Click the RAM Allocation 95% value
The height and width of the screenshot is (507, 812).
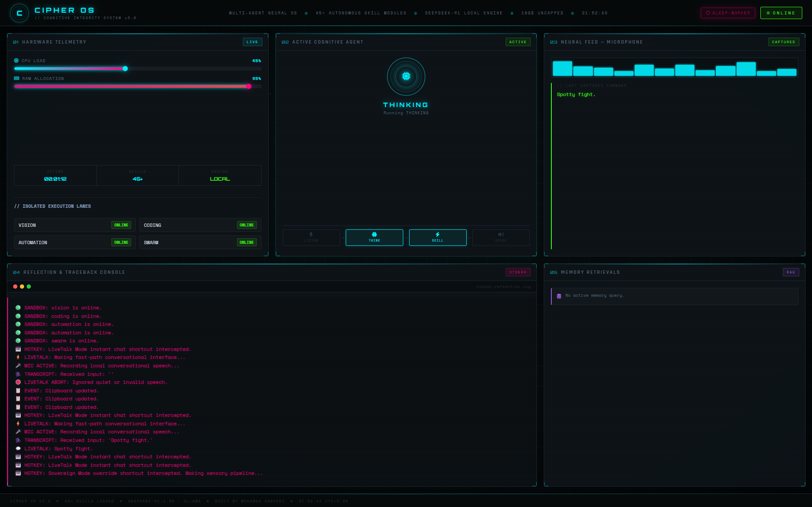tap(256, 79)
